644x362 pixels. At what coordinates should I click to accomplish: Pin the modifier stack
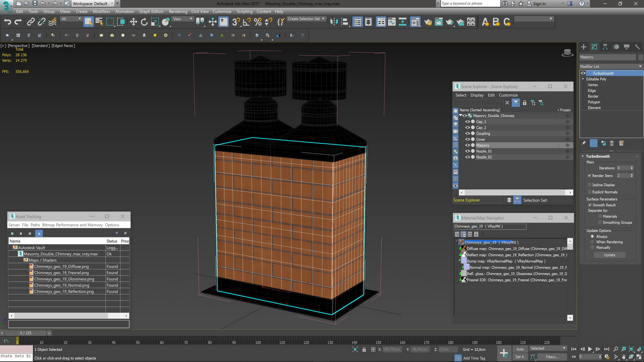[584, 143]
